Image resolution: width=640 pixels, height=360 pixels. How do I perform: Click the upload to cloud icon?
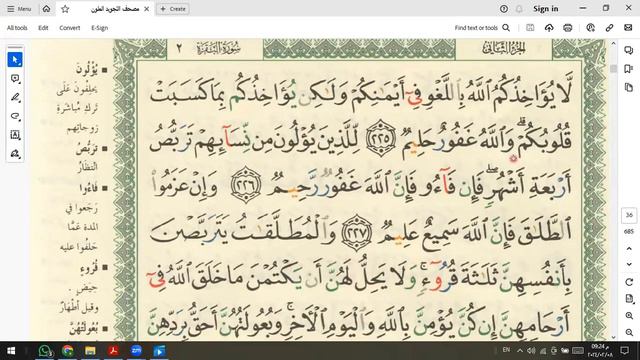click(549, 28)
